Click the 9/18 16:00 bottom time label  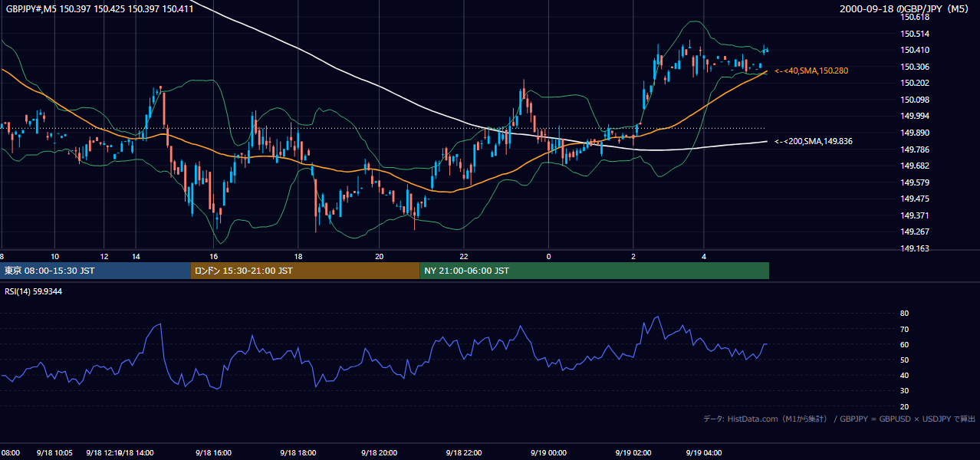(212, 453)
